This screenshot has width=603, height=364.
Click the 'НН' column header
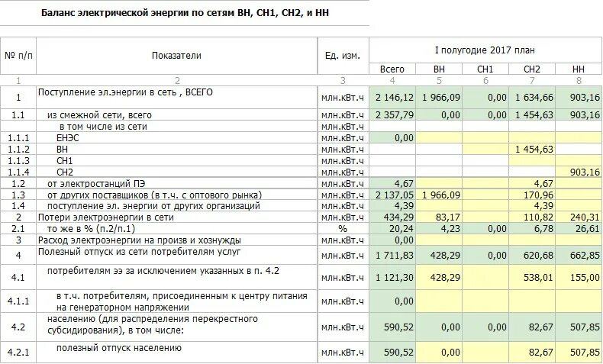click(579, 69)
